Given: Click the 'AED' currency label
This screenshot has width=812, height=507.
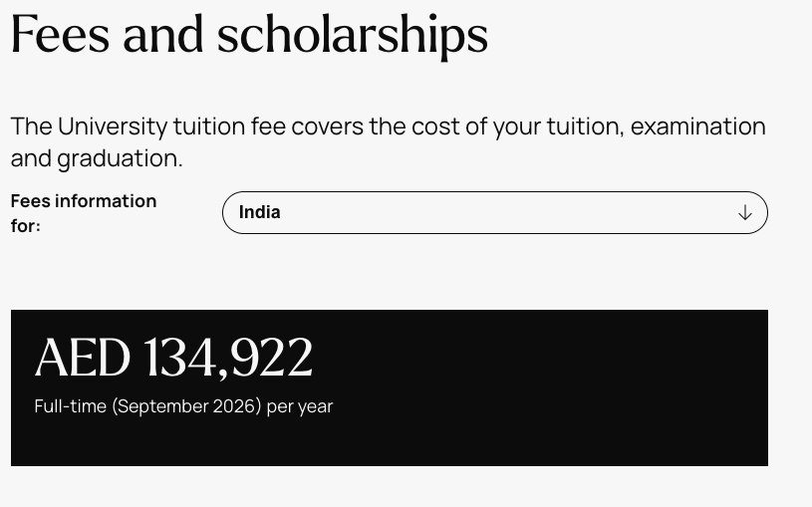Looking at the screenshot, I should [82, 359].
